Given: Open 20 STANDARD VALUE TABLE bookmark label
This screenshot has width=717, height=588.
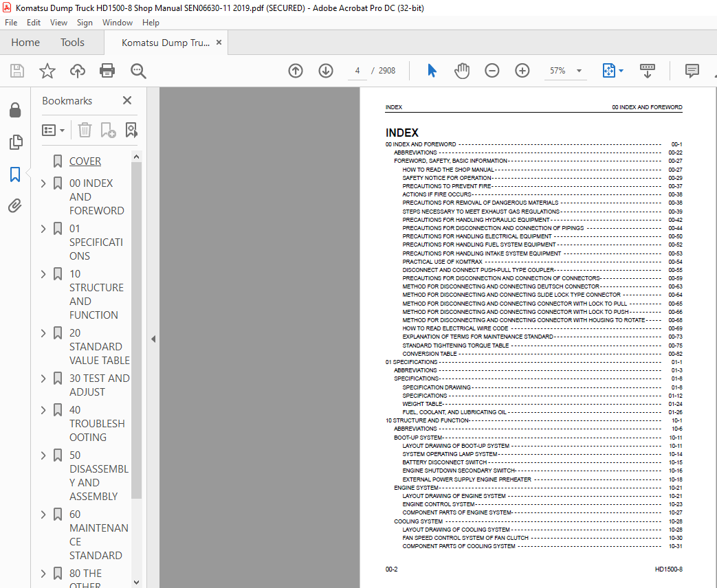Looking at the screenshot, I should (100, 347).
